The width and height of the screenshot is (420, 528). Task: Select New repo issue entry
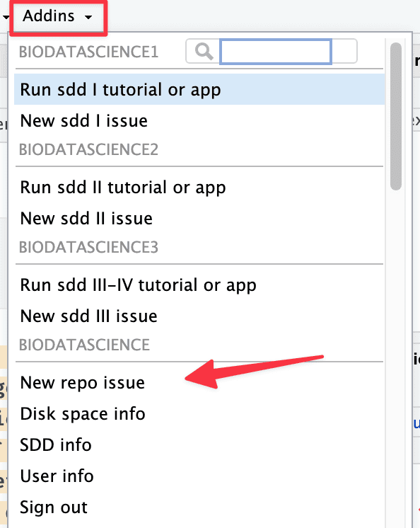click(199, 382)
